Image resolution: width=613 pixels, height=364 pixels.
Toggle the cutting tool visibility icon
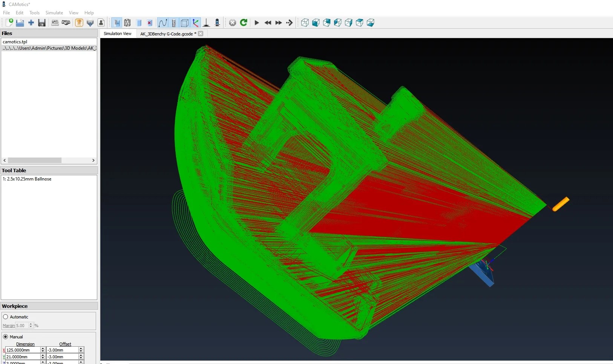tap(173, 23)
